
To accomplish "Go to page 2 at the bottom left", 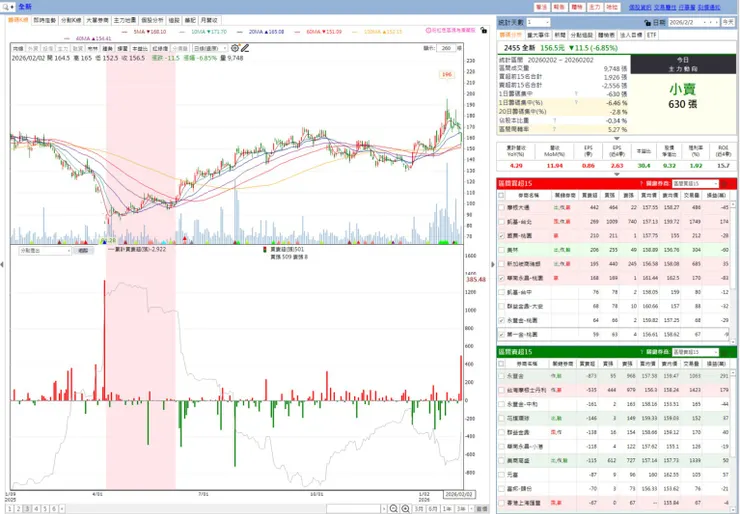I will tap(18, 509).
